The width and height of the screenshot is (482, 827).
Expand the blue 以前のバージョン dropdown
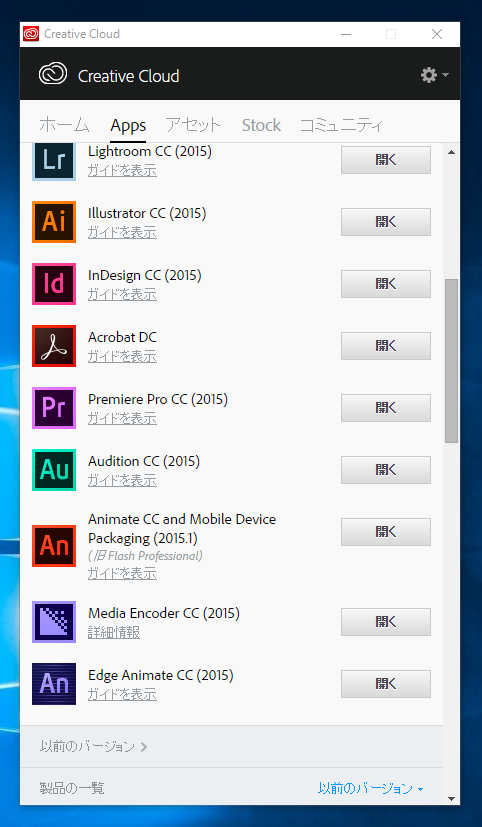(371, 788)
